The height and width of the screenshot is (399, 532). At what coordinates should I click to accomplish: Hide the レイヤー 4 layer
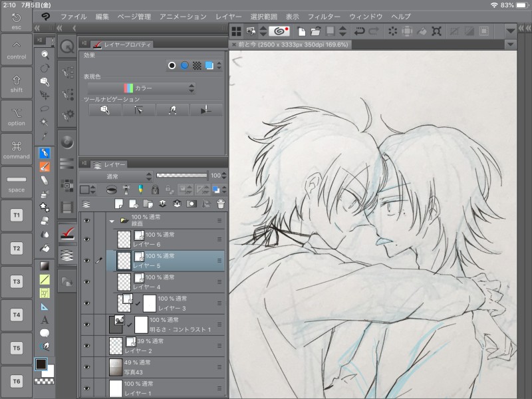(87, 281)
